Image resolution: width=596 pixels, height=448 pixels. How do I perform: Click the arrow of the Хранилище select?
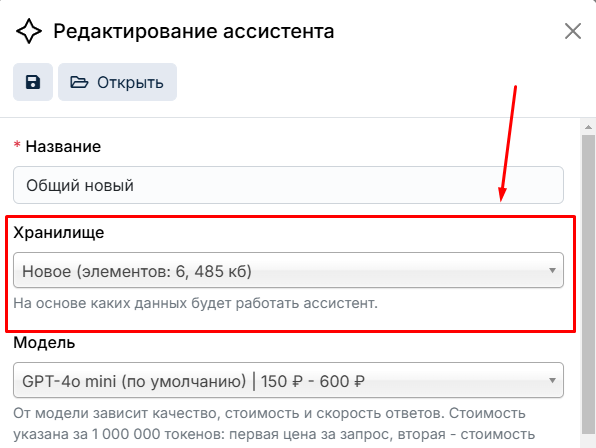[x=552, y=271]
